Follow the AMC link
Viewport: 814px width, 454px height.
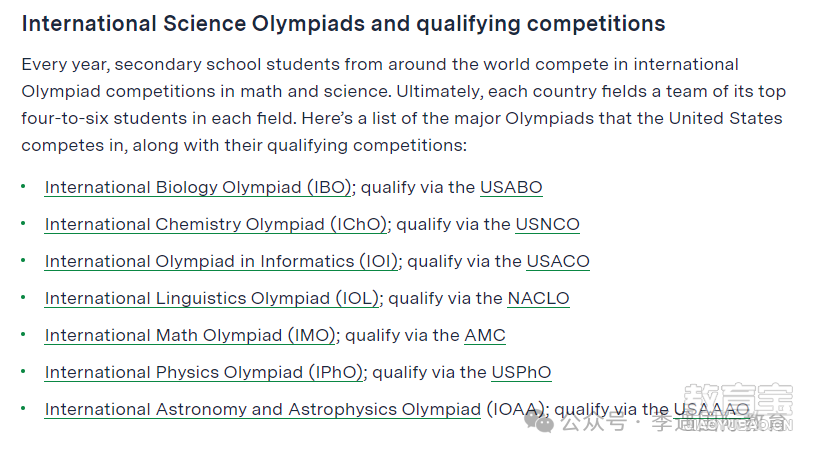pyautogui.click(x=485, y=335)
